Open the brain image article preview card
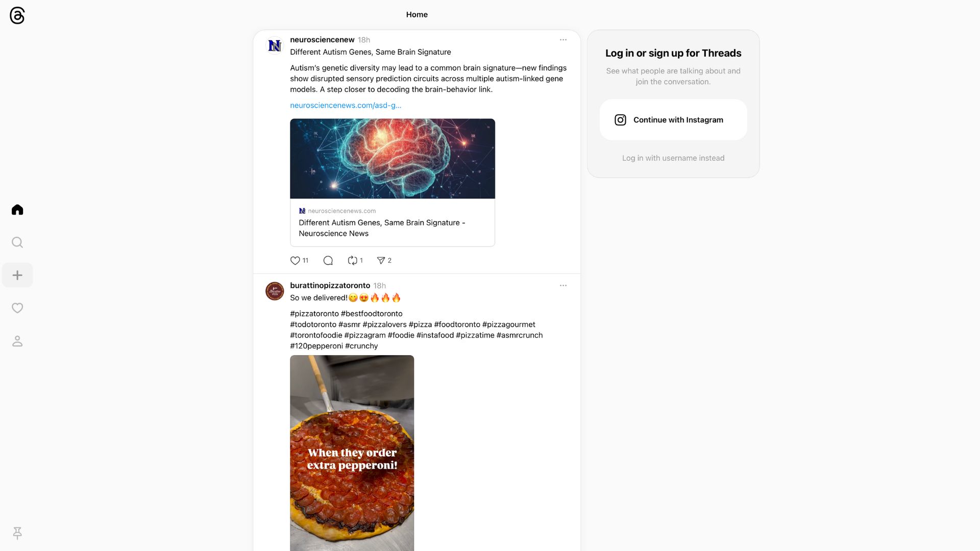 pyautogui.click(x=393, y=183)
